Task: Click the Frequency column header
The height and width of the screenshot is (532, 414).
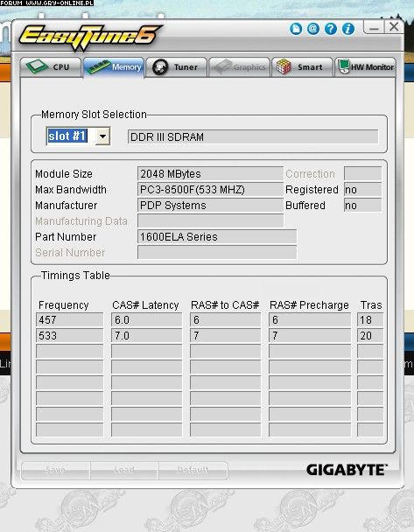Action: point(64,305)
